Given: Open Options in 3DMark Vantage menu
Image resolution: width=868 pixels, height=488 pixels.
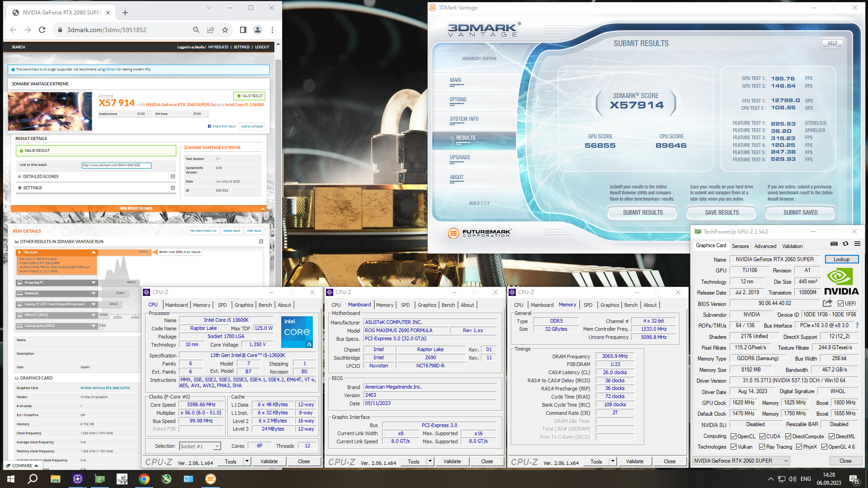Looking at the screenshot, I should point(458,99).
